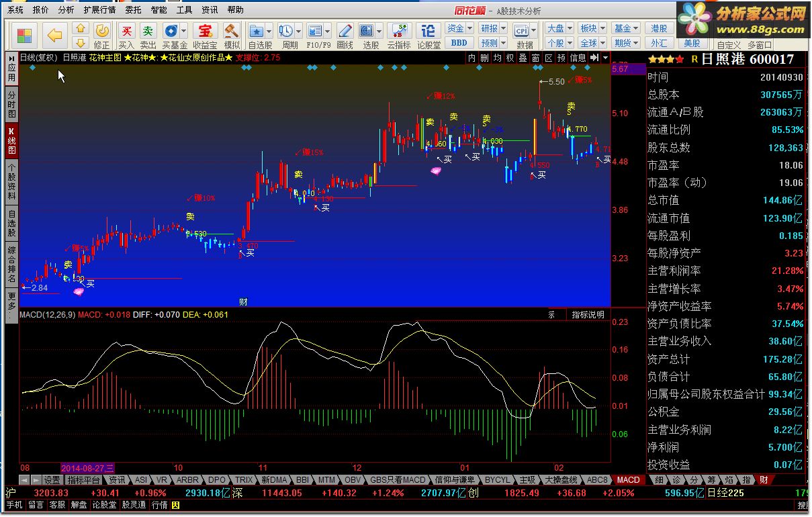Image resolution: width=812 pixels, height=517 pixels.
Task: Click the 解盘 status bar item
Action: click(x=79, y=505)
